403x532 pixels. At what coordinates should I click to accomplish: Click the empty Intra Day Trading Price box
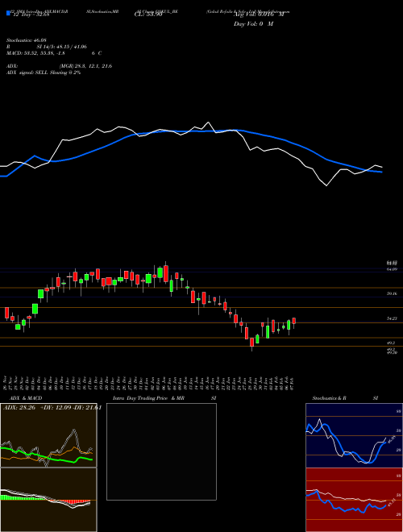pos(161,451)
